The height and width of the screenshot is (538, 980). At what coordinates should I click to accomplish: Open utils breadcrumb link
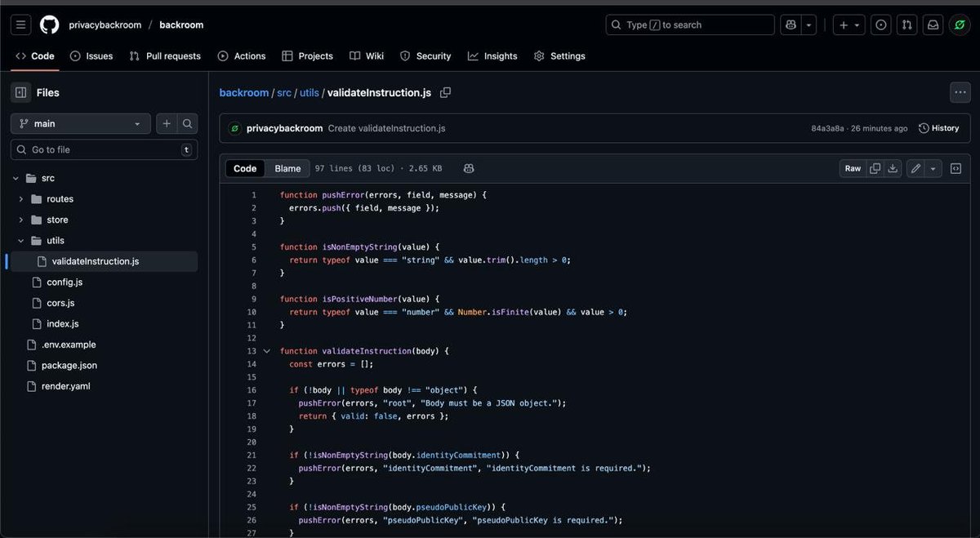coord(310,92)
